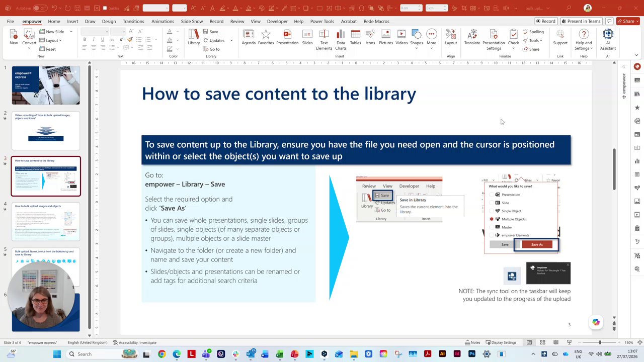Toggle italic text formatting
644x362 pixels.
coord(94,40)
